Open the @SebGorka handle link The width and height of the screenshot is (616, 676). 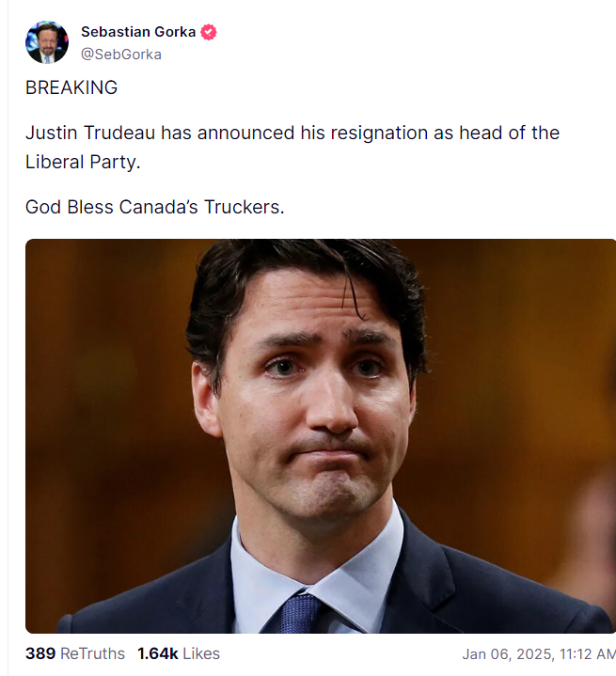(121, 55)
